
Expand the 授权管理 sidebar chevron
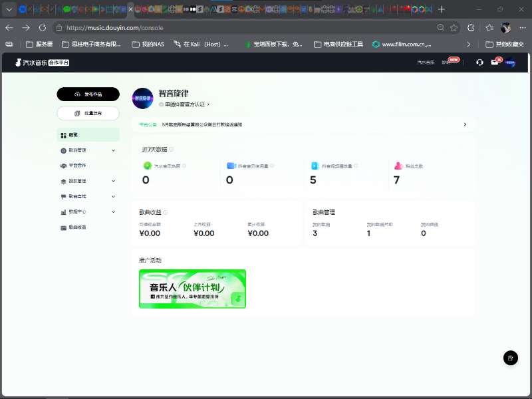(x=113, y=181)
